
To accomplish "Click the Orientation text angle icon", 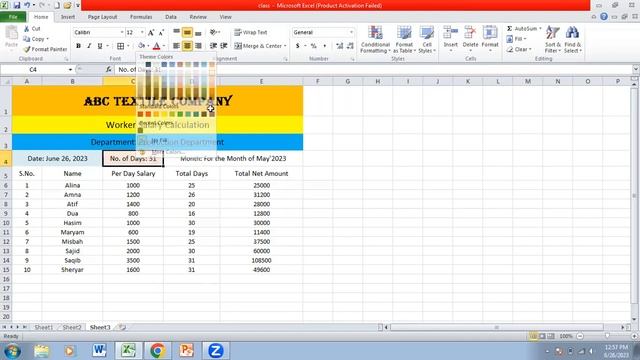I will [x=213, y=32].
